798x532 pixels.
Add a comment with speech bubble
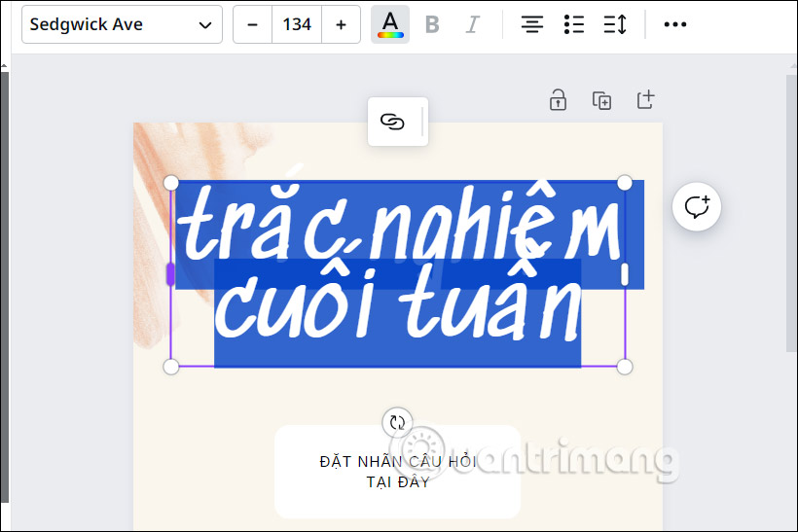coord(697,206)
